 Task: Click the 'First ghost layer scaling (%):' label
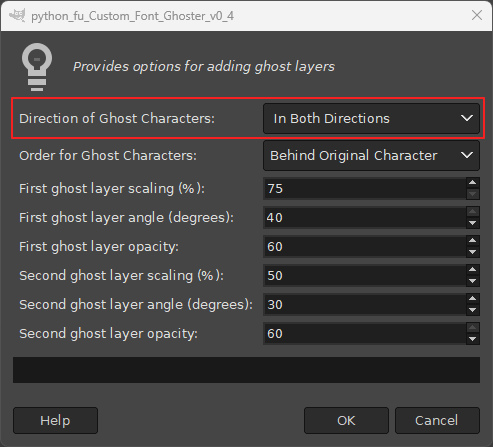coord(112,189)
